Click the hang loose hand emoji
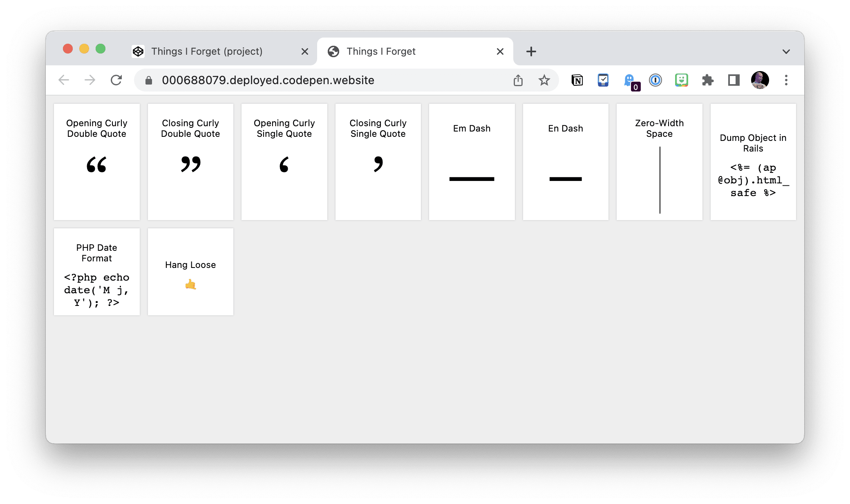This screenshot has width=850, height=504. point(190,284)
